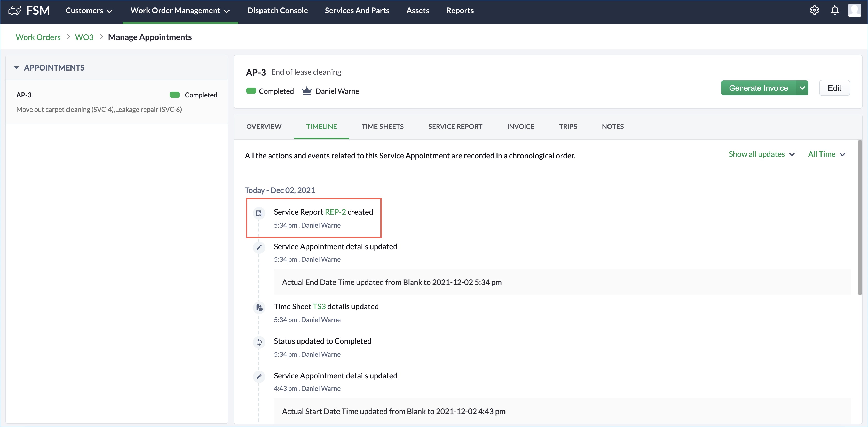Click the green Completed status swatch in header
The image size is (868, 427).
tap(251, 91)
